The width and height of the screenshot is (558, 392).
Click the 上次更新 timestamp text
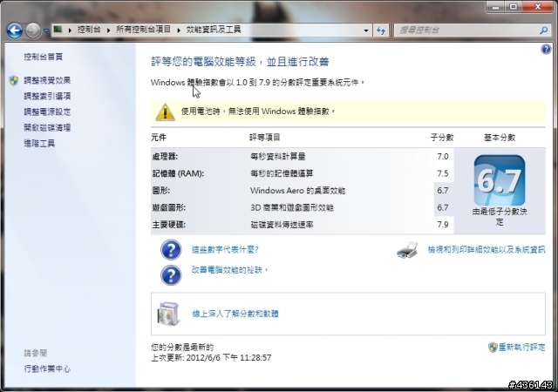point(211,358)
